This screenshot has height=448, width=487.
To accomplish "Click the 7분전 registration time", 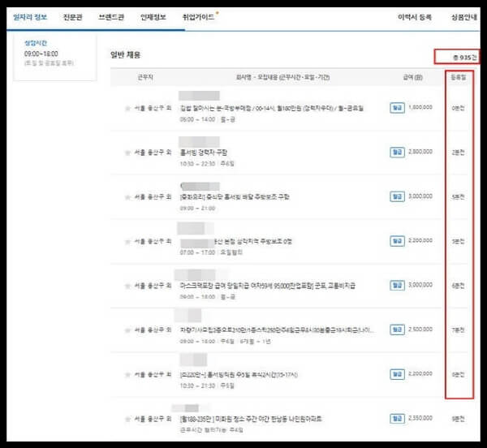I will (458, 330).
